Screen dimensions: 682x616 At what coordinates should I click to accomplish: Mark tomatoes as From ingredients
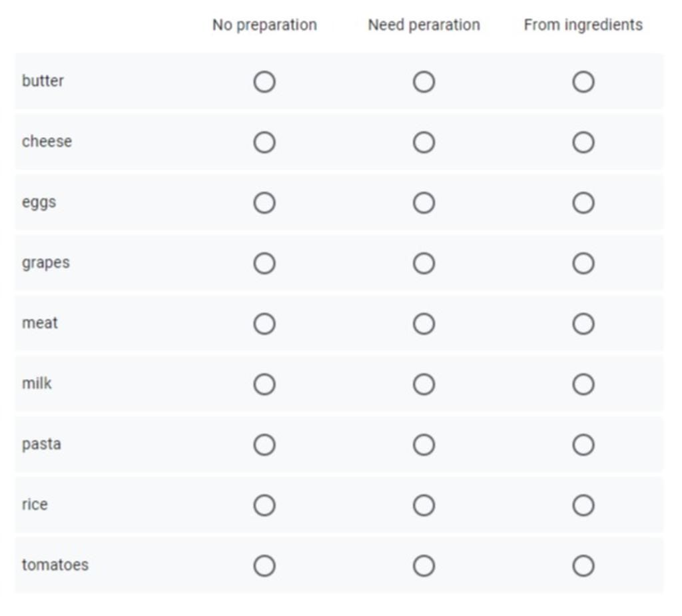pyautogui.click(x=583, y=565)
